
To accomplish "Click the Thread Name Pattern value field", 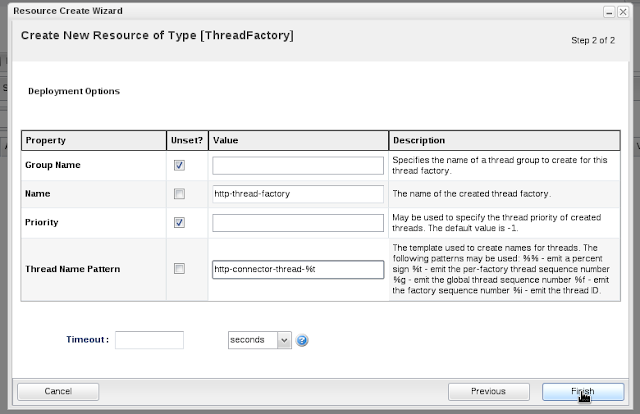I will point(298,269).
